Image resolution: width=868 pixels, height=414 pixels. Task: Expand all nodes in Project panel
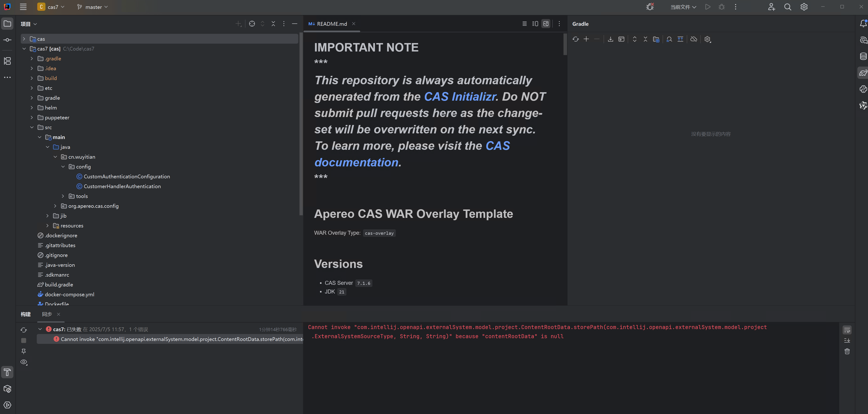(263, 24)
